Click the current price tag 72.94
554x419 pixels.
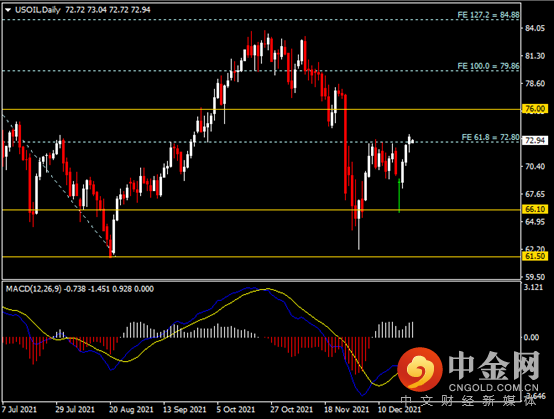coord(535,141)
